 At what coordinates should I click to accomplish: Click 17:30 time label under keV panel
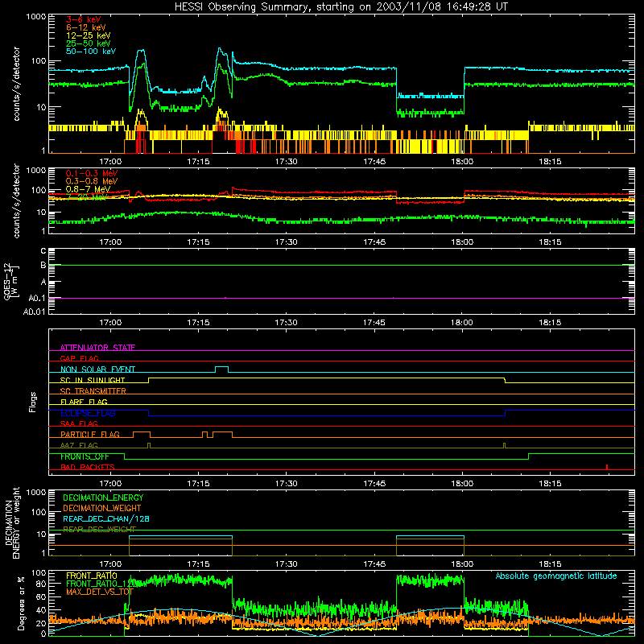coord(286,162)
